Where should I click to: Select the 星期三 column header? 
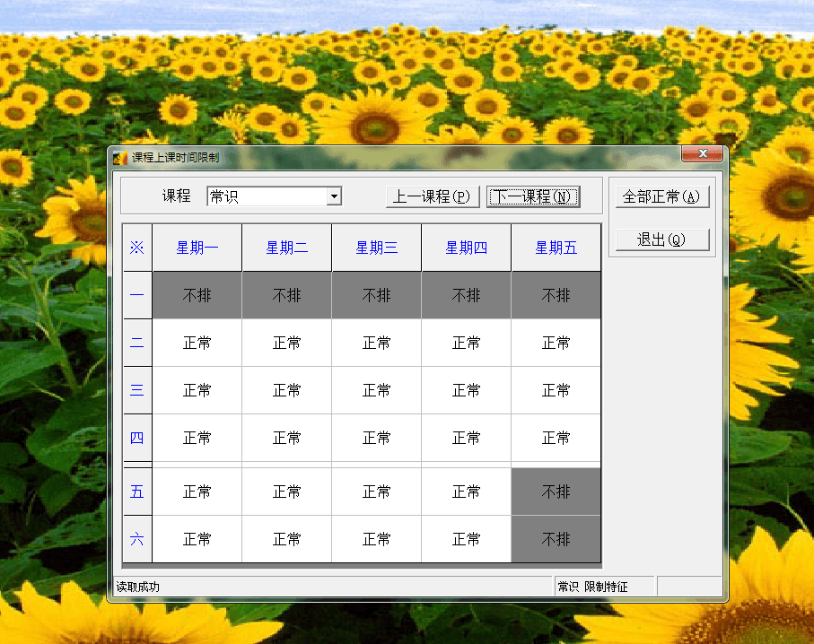pyautogui.click(x=377, y=248)
